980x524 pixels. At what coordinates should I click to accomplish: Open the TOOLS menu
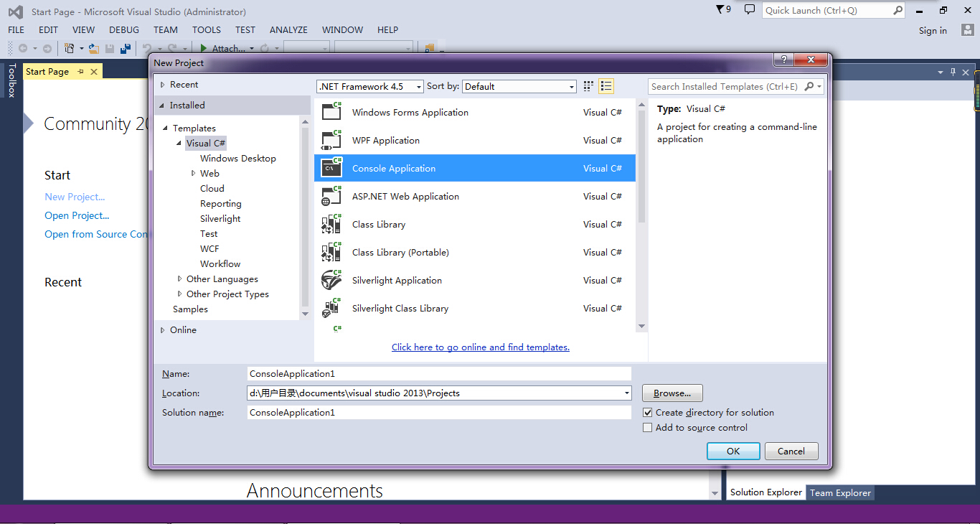click(x=207, y=30)
